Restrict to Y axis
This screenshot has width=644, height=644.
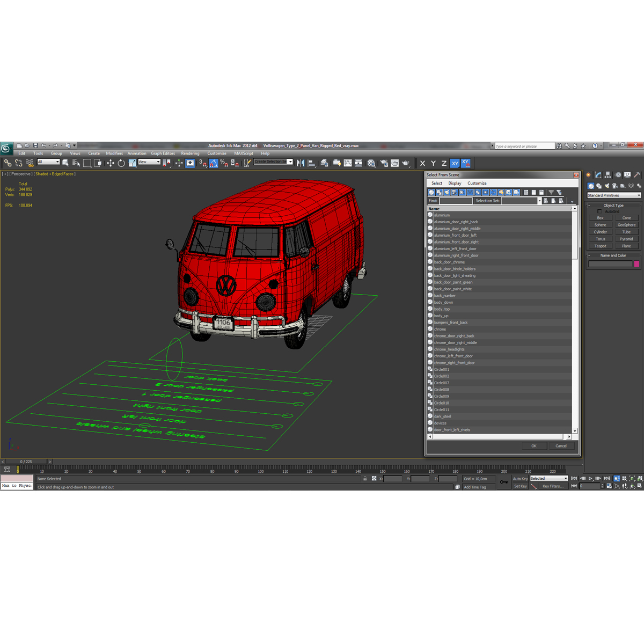(433, 163)
